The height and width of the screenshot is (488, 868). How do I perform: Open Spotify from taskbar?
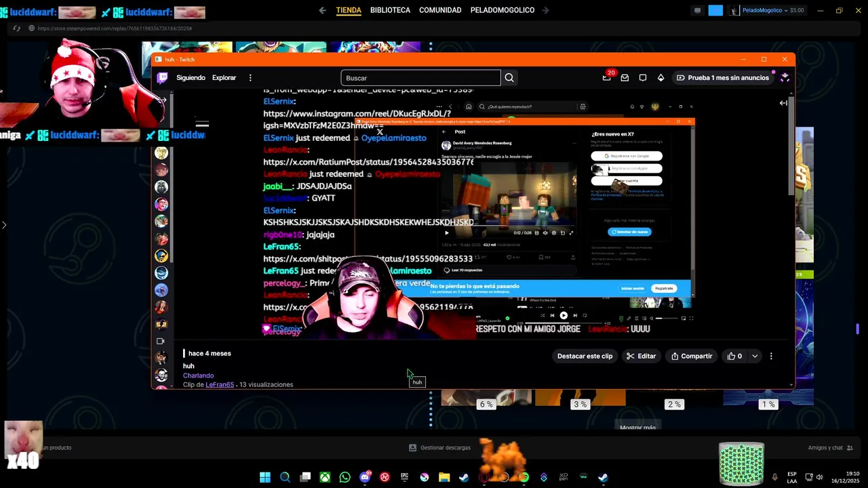[x=524, y=477]
